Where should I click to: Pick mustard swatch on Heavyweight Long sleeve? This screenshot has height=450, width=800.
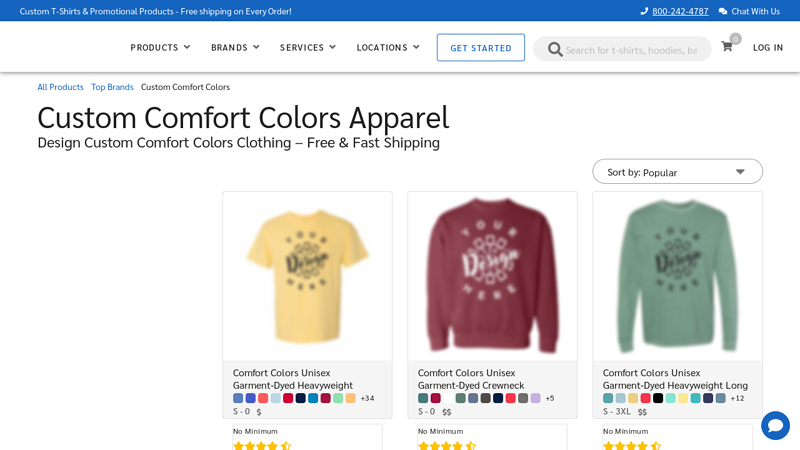click(633, 398)
